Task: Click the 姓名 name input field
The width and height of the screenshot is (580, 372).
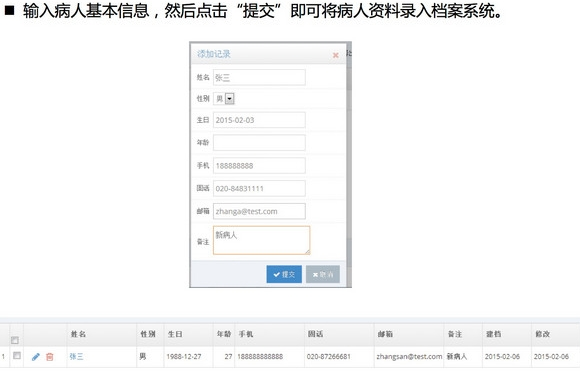Action: pos(259,78)
